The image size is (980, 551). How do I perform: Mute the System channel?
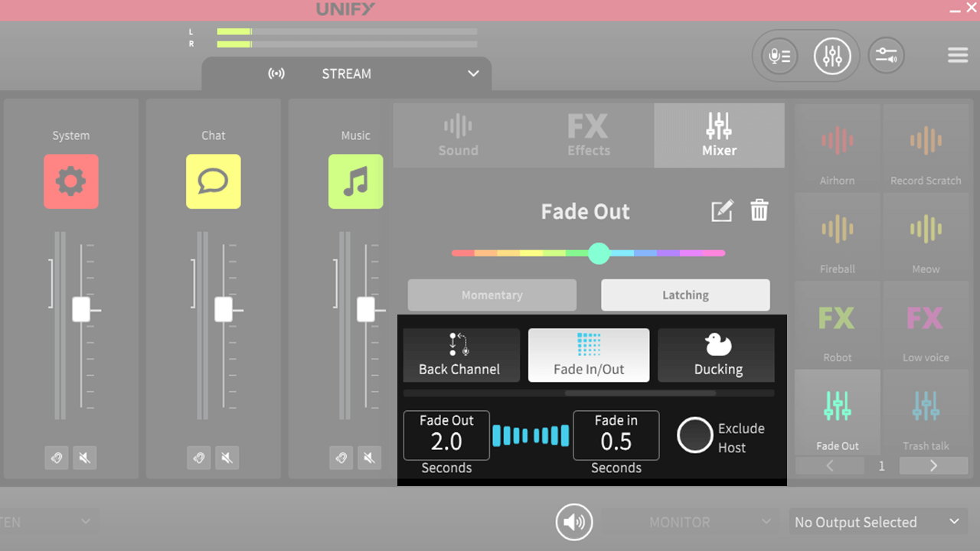click(85, 458)
